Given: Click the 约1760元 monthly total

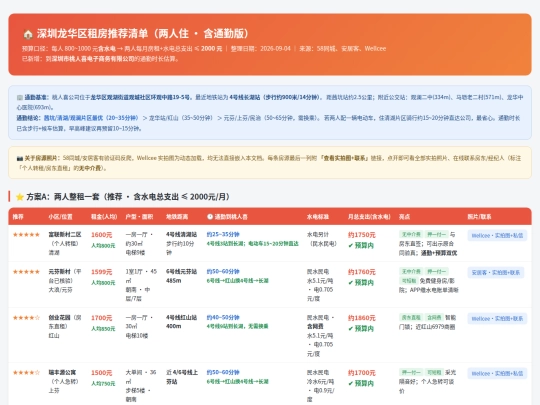Looking at the screenshot, I should tap(362, 272).
